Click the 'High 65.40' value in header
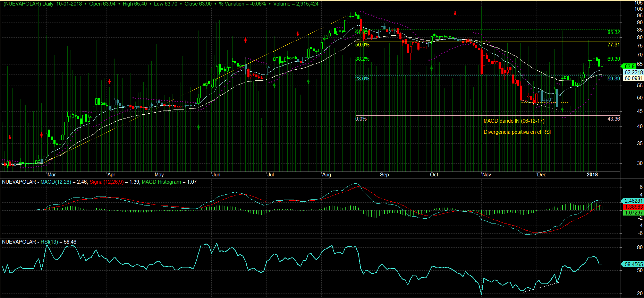Screen dimensions: 644x298 pyautogui.click(x=135, y=4)
